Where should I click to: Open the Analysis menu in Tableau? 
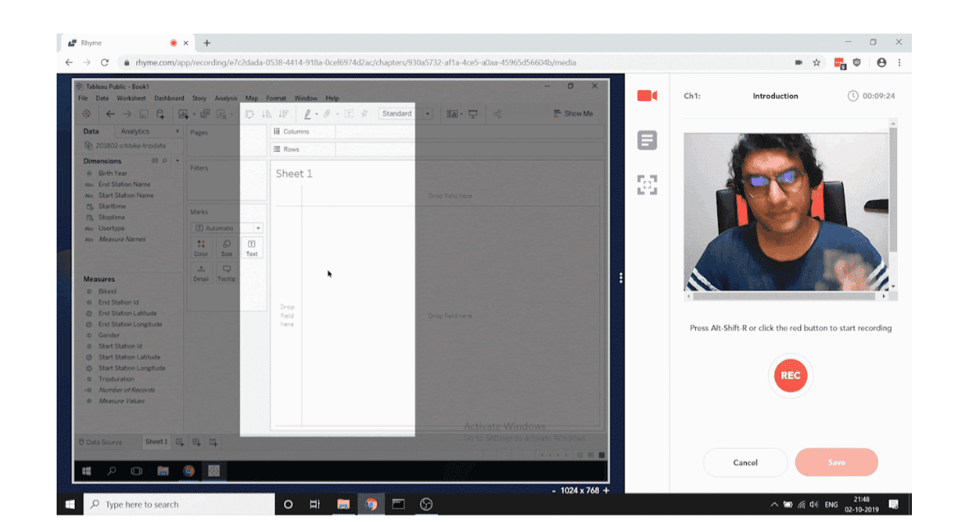pos(226,98)
